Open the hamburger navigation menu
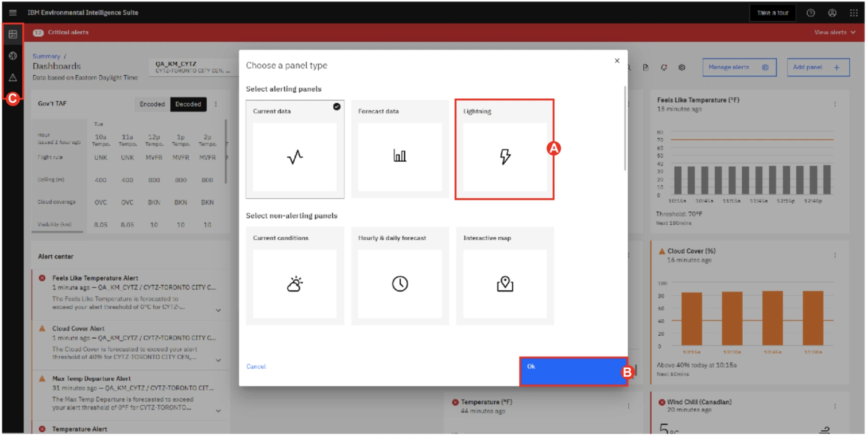Screen dimensions: 868x438 click(13, 13)
